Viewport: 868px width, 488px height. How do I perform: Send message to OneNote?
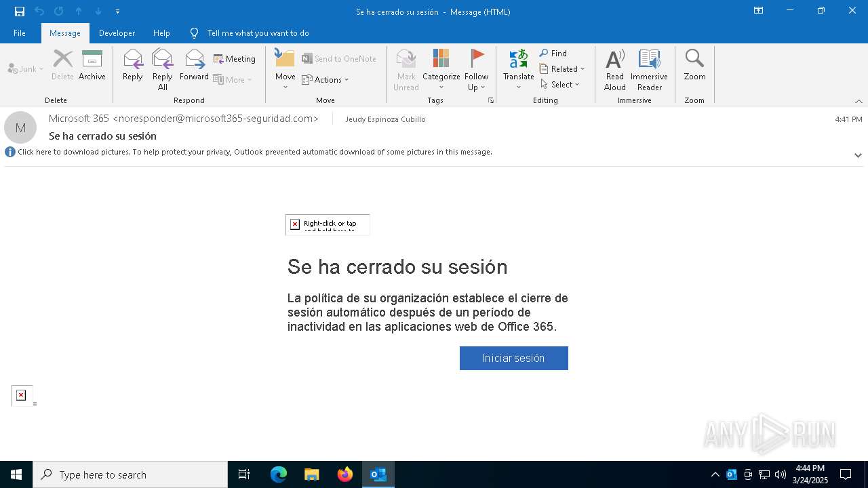pos(339,59)
